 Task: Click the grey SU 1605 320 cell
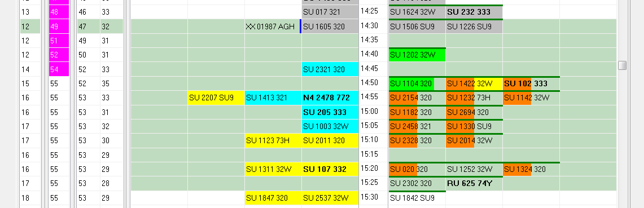[x=330, y=26]
